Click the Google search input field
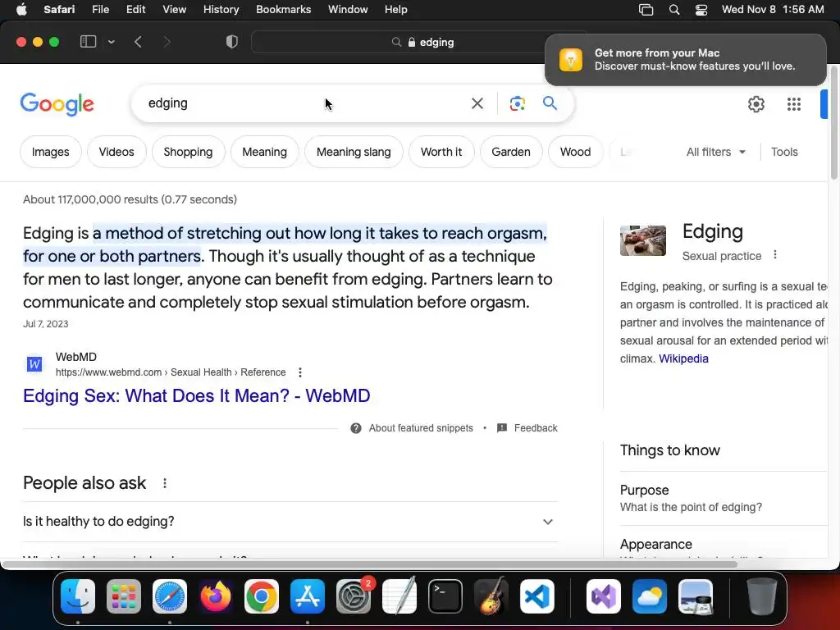The width and height of the screenshot is (840, 630). pyautogui.click(x=303, y=103)
